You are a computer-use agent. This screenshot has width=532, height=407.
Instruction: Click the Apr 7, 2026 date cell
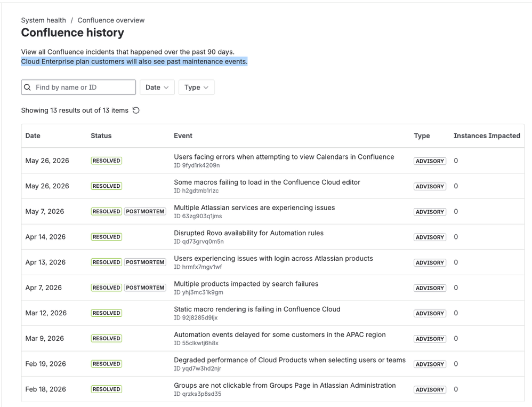[x=44, y=288]
